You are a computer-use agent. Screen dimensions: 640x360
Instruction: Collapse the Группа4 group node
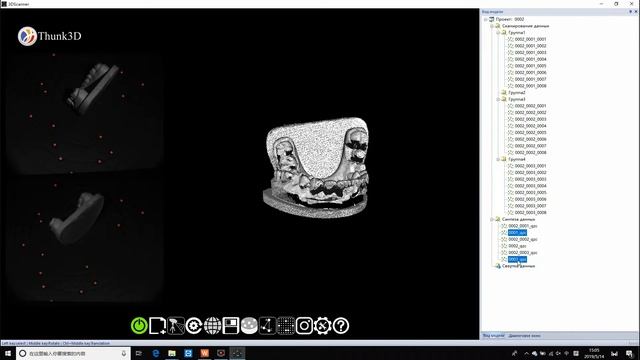pos(498,159)
